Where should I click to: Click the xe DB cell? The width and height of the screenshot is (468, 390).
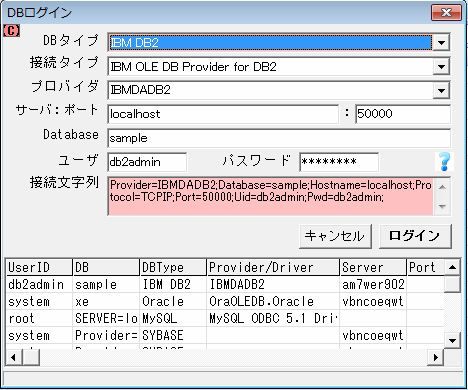106,302
